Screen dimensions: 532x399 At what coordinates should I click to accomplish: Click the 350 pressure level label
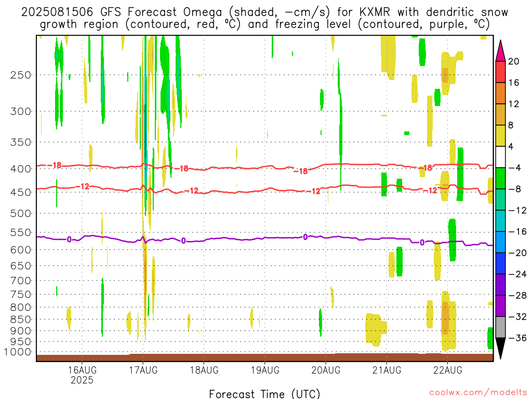[x=21, y=142]
